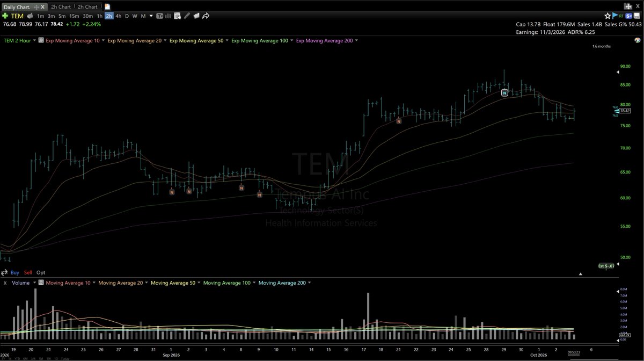Viewport: 644px width, 361px height.
Task: Click the blue flag icon
Action: point(614,16)
